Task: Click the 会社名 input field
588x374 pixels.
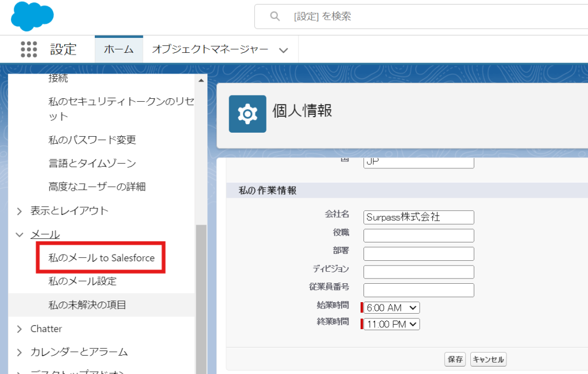Action: coord(419,217)
